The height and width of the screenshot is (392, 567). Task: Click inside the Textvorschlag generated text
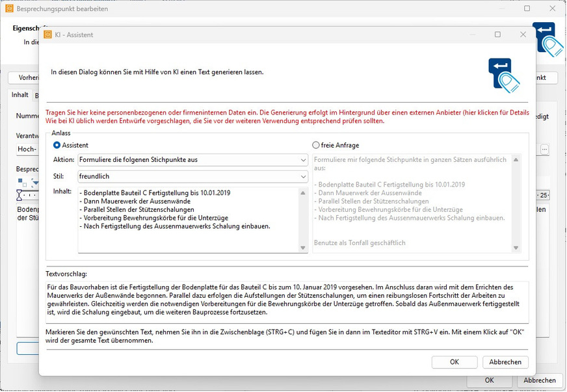point(286,299)
